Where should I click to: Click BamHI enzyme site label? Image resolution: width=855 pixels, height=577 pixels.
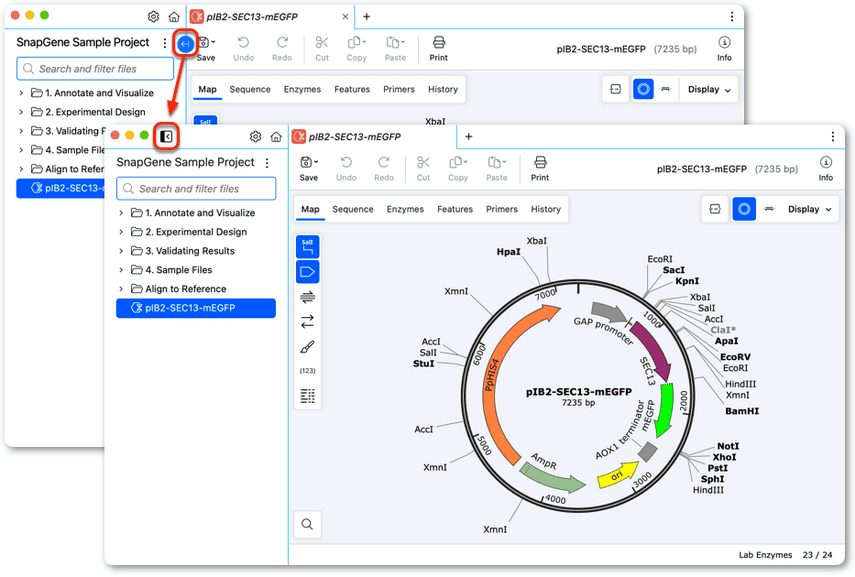pyautogui.click(x=742, y=411)
